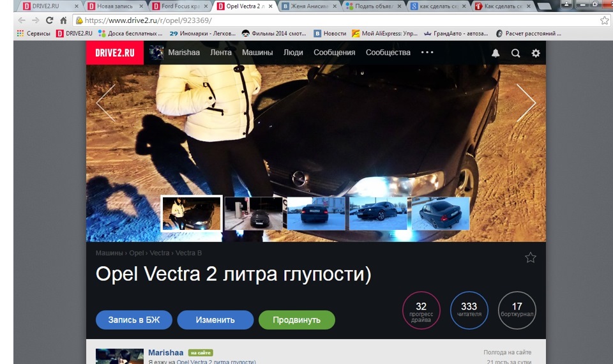Click Машины breadcrumb link
Viewport: 613px width, 364px height.
tap(109, 253)
